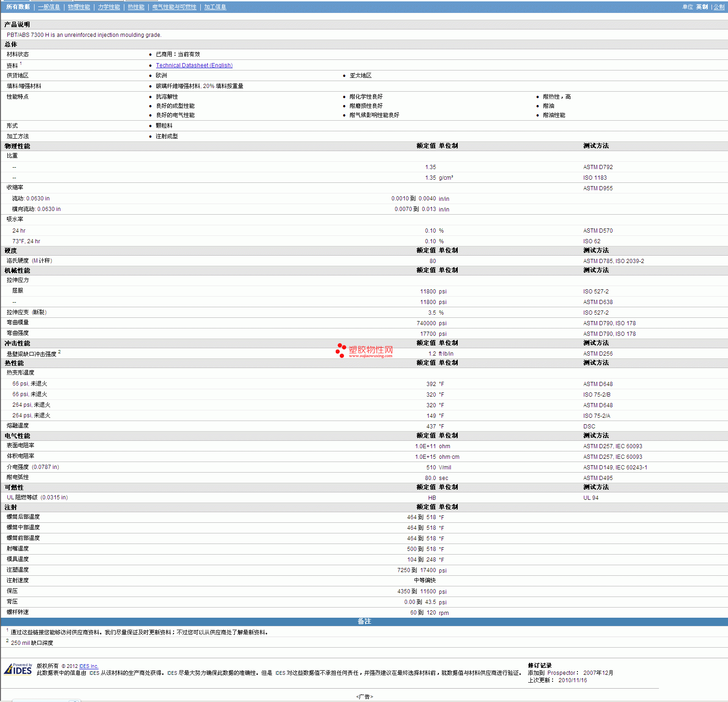Click the 740000 psi flexural modulus value
Screen dimensions: 728x702
click(x=431, y=323)
